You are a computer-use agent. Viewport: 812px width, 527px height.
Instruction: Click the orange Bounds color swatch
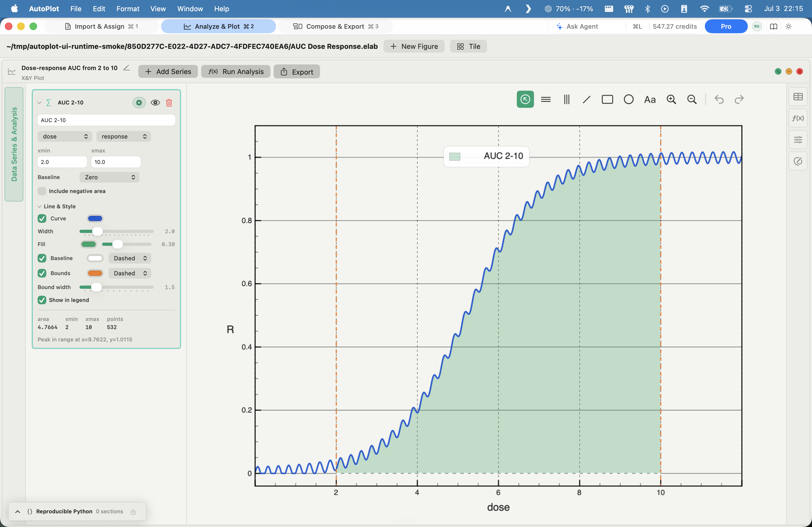(95, 273)
